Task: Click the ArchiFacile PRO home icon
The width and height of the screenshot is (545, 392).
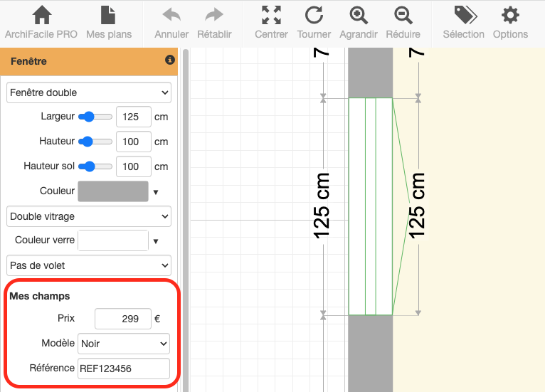Action: (41, 16)
